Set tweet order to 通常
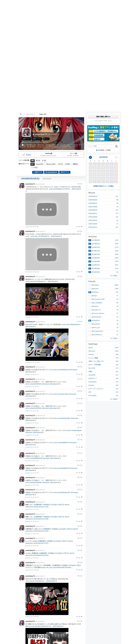The image size is (138, 644). click(33, 161)
